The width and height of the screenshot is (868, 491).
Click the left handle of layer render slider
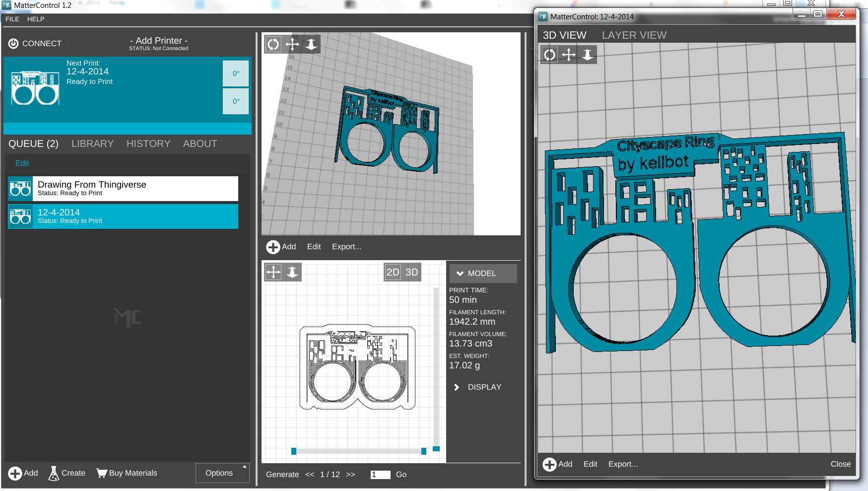(x=294, y=451)
